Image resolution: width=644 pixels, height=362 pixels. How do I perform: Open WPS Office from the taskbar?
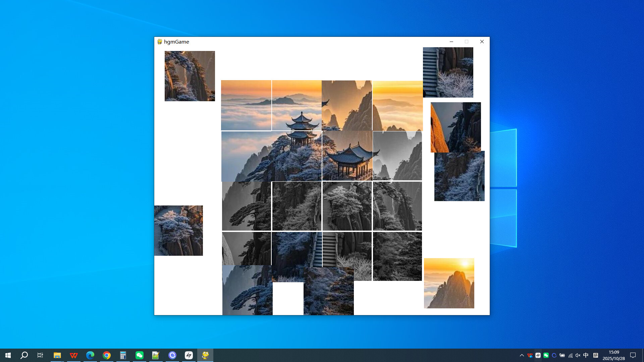tap(73, 355)
